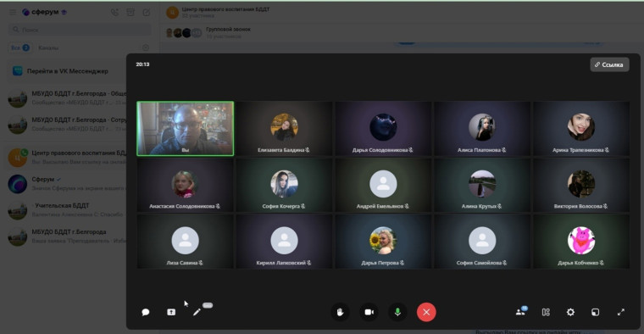644x334 pixels.
Task: Switch call to mini window mode
Action: (595, 312)
